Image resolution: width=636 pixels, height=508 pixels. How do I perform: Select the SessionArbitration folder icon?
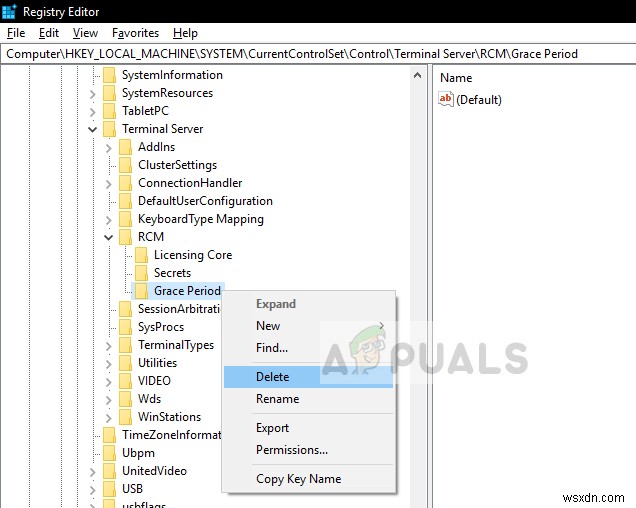[126, 309]
